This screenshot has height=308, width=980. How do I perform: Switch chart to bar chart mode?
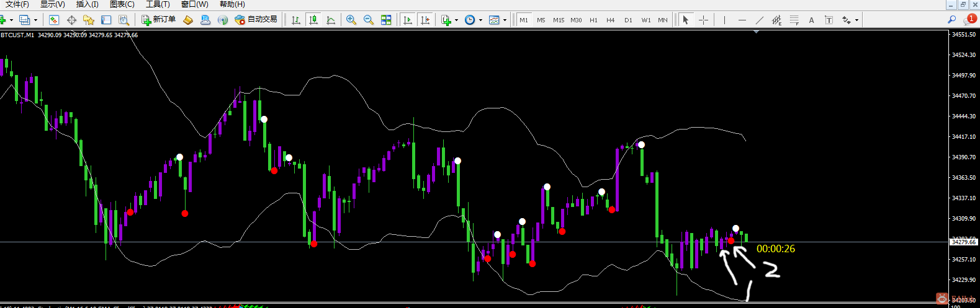tap(296, 20)
